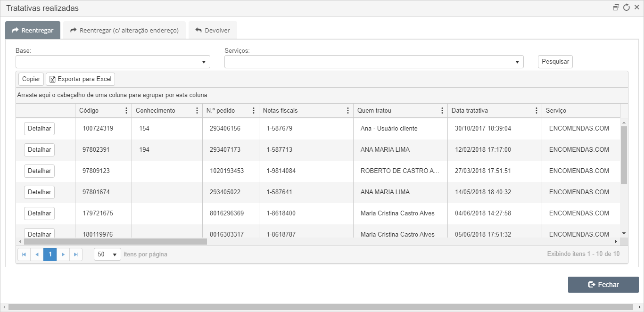The width and height of the screenshot is (644, 312).
Task: Switch to the Devolver tab
Action: (x=213, y=30)
